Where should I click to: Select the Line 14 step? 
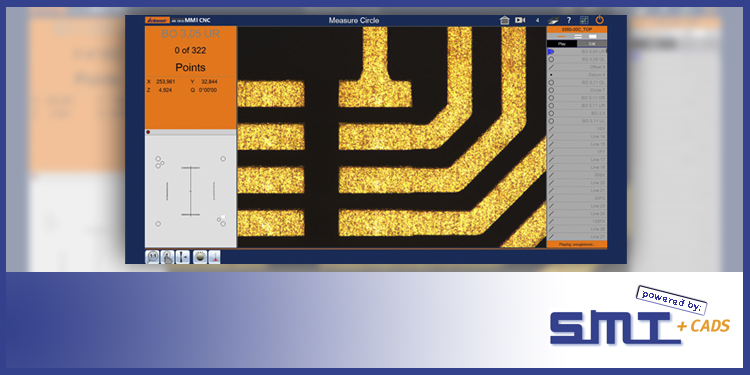[x=577, y=136]
